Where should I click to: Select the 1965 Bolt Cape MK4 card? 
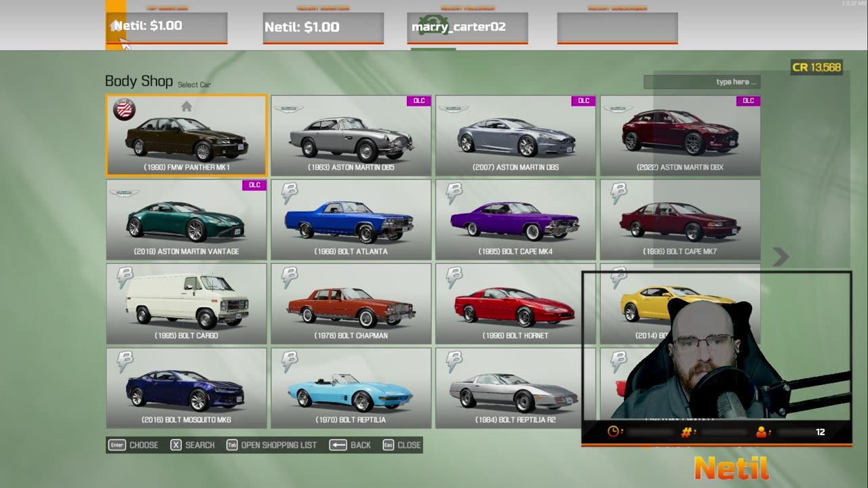pyautogui.click(x=515, y=220)
